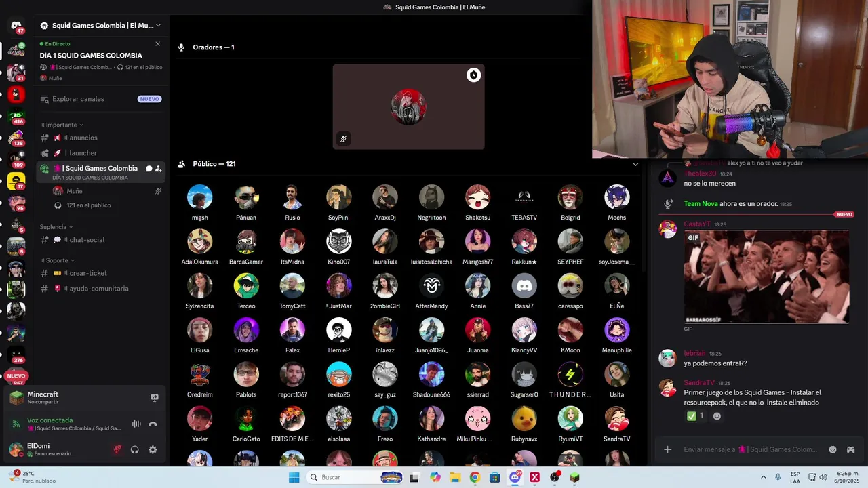
Task: Select the Squid Games Colombia stage channel
Action: click(x=100, y=172)
